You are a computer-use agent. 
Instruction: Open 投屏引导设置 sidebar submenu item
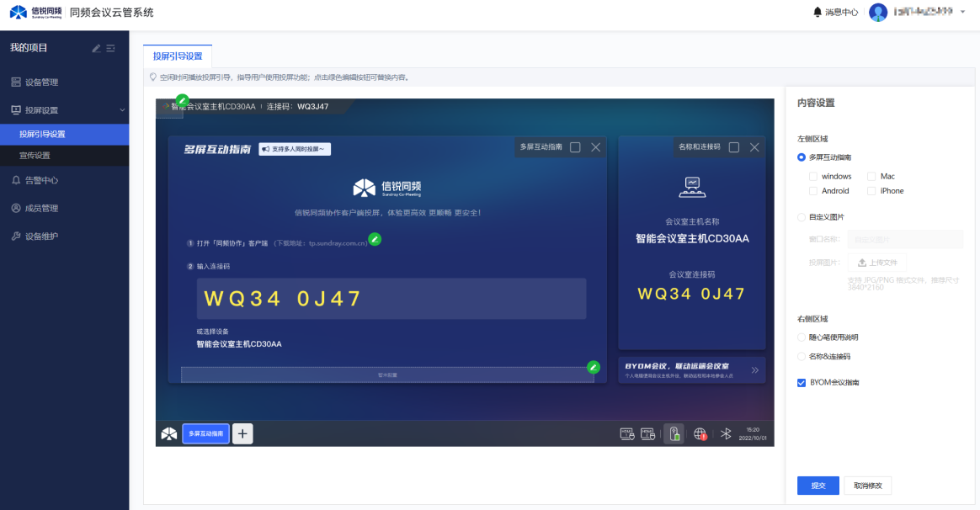point(64,135)
